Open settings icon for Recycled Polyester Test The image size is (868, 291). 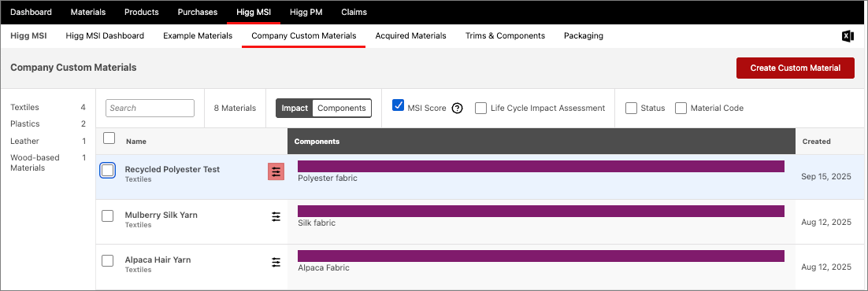pos(276,172)
